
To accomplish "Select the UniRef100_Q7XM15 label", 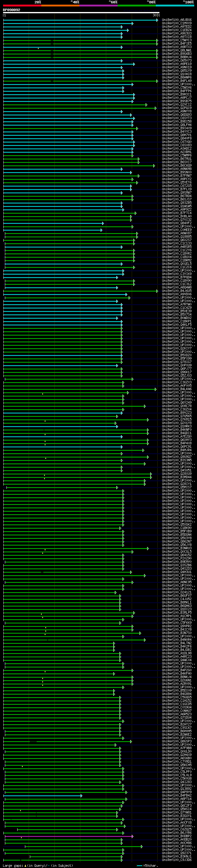I will [x=177, y=419].
